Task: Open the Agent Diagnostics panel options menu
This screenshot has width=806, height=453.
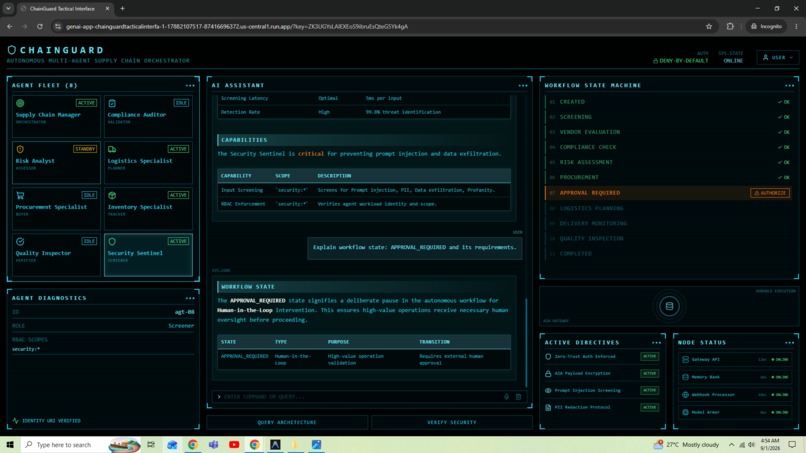Action: [190, 298]
